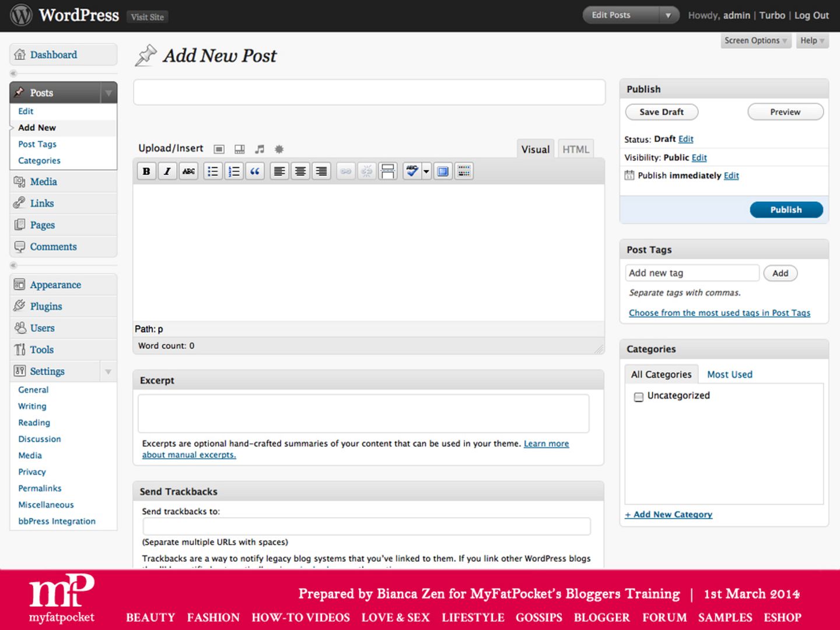Viewport: 840px width, 630px height.
Task: Open Post Tags under Posts
Action: click(x=37, y=144)
